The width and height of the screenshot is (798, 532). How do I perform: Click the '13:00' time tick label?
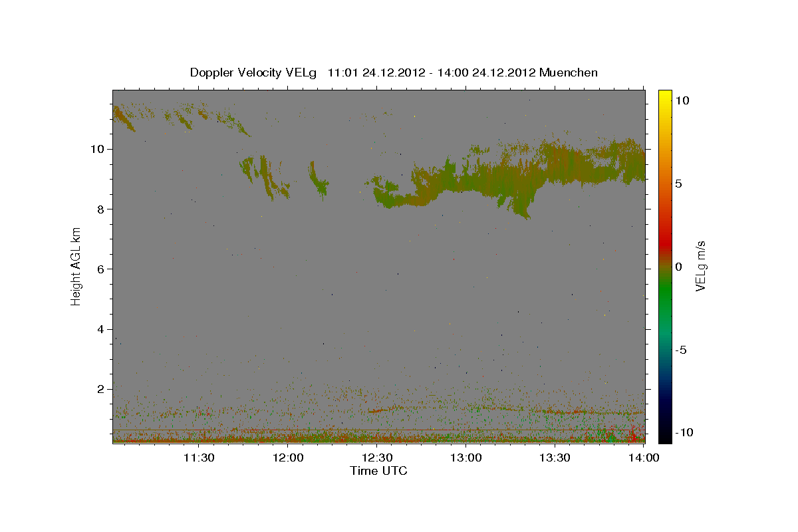tap(466, 458)
